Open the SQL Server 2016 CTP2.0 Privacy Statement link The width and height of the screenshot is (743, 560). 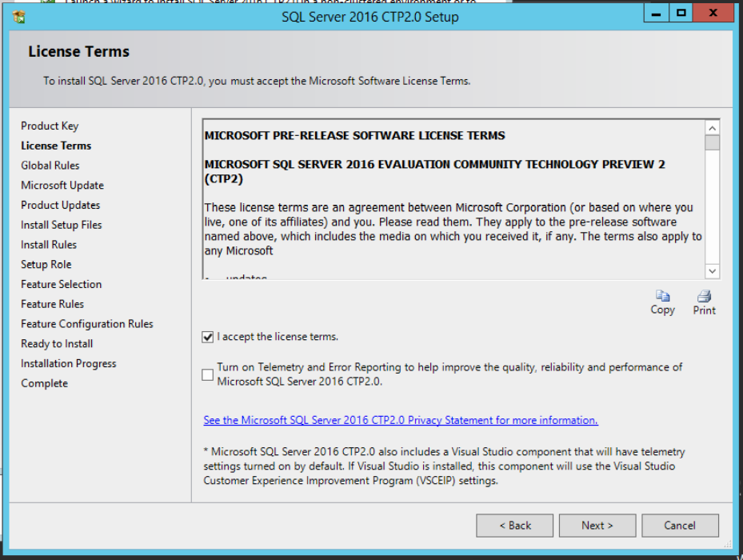coord(401,420)
